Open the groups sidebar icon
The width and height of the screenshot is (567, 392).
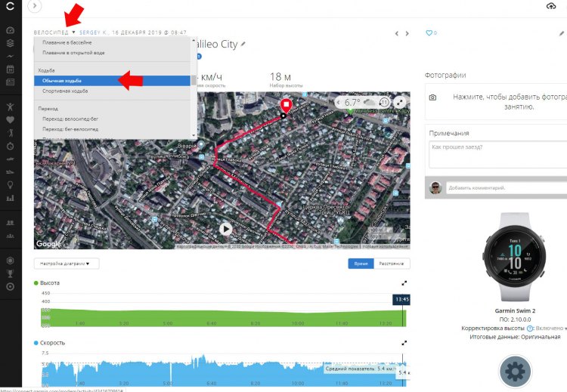tap(11, 236)
